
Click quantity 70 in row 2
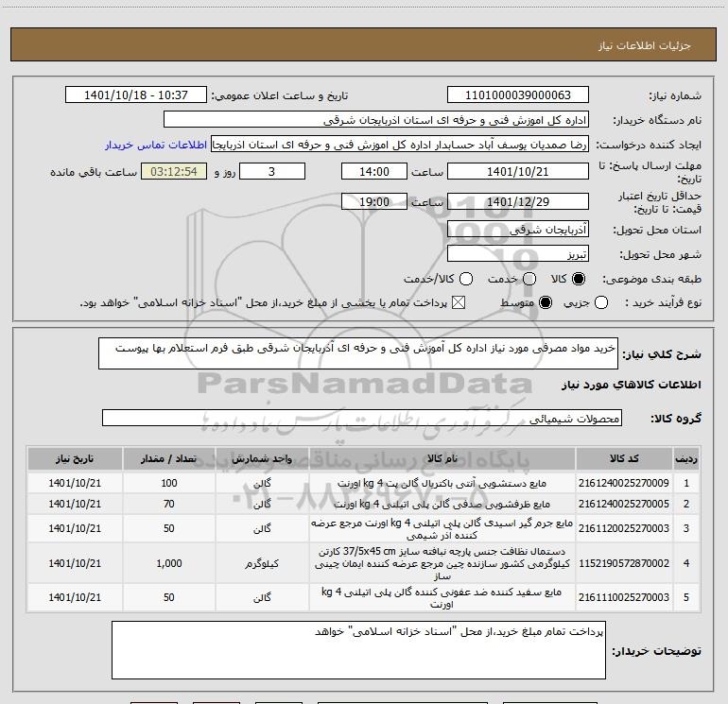pos(169,504)
